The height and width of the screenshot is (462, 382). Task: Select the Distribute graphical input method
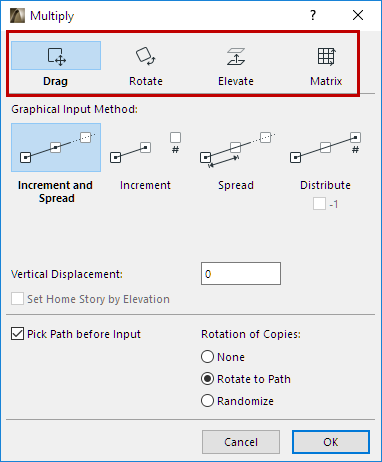point(326,147)
